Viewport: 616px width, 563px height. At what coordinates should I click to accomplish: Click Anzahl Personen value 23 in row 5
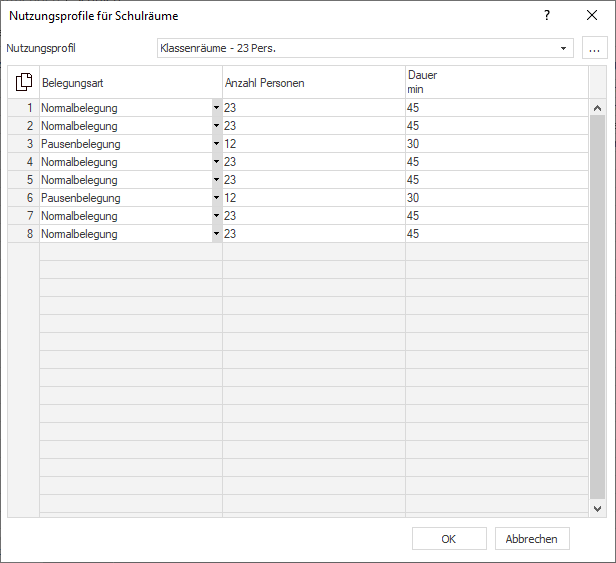[314, 180]
